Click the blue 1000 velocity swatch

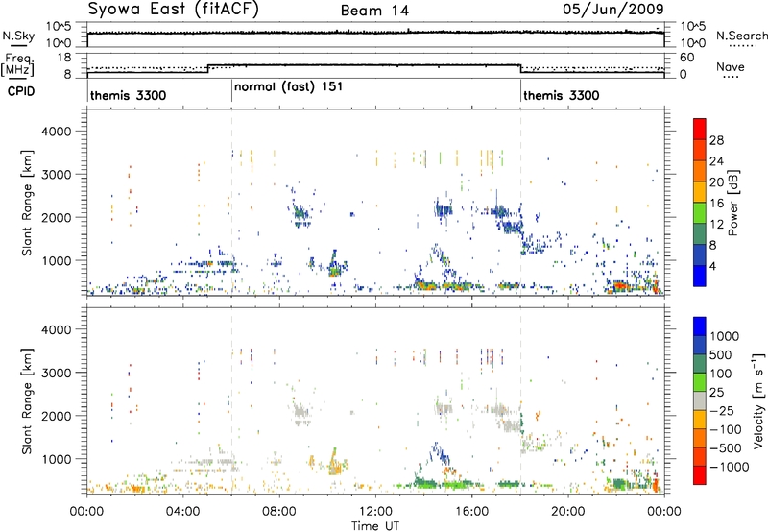tap(700, 326)
